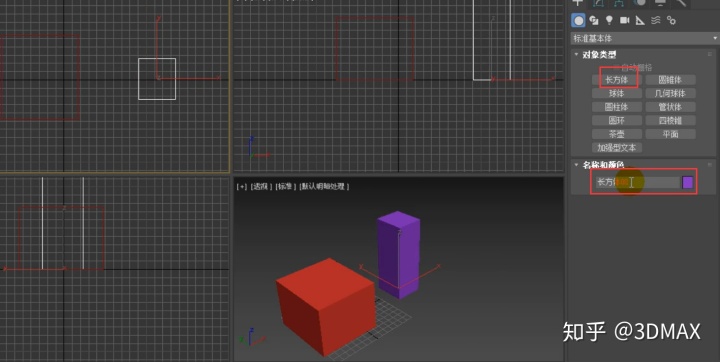
Task: Select the Cameras category icon
Action: (624, 20)
